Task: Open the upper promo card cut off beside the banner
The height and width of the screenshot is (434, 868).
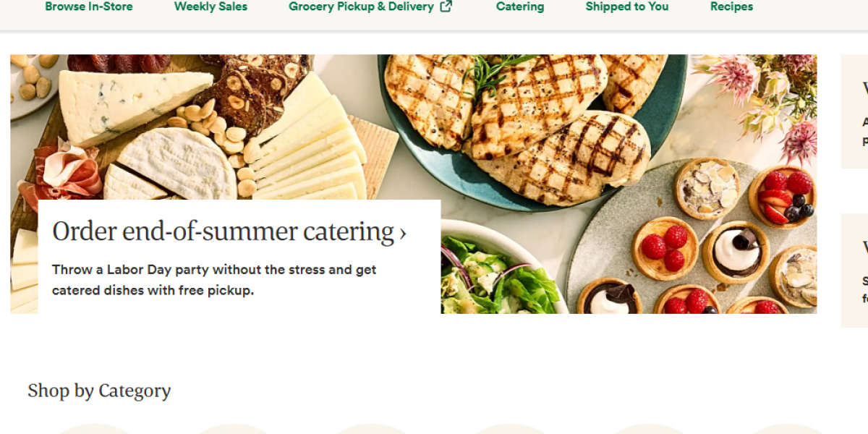Action: [854, 111]
